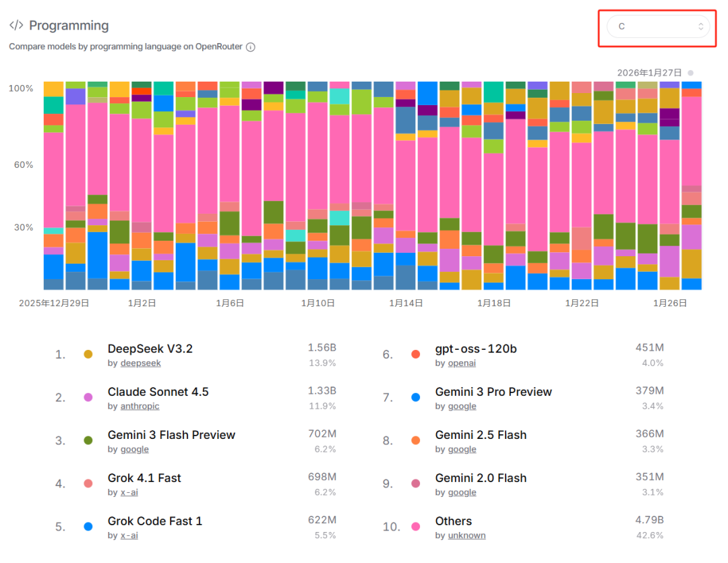Click the blue dot beside Grok Code Fast 1
728x563 pixels.
(88, 527)
